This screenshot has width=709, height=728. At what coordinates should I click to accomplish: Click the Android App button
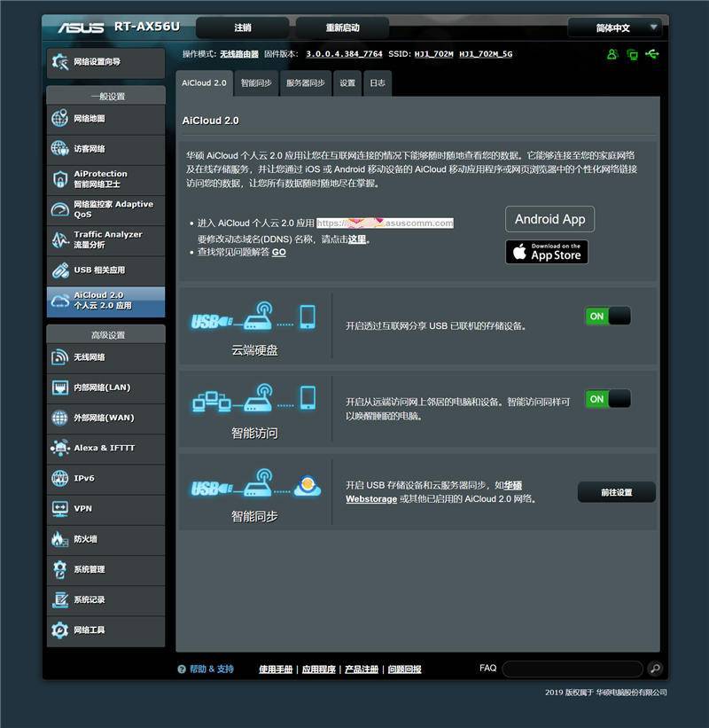pyautogui.click(x=549, y=219)
